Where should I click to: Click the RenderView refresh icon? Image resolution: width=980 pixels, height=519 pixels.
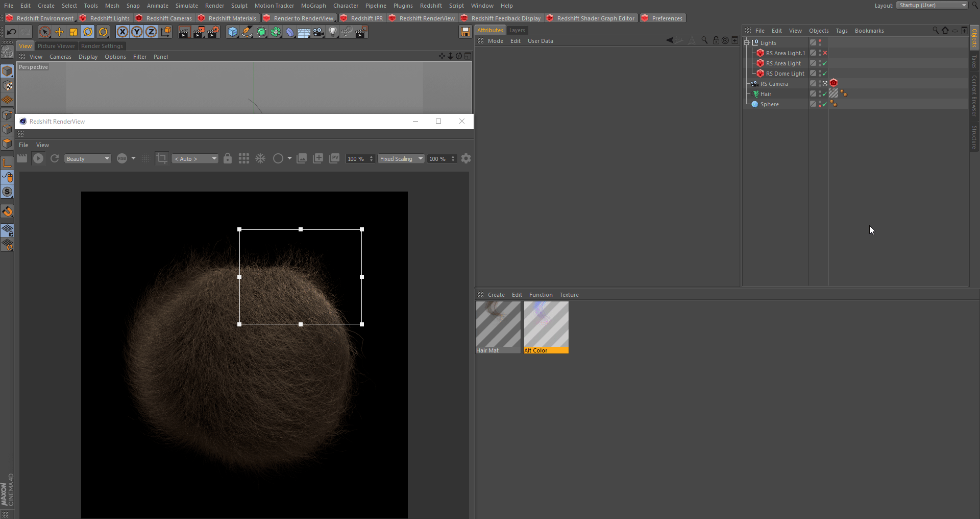(x=55, y=159)
